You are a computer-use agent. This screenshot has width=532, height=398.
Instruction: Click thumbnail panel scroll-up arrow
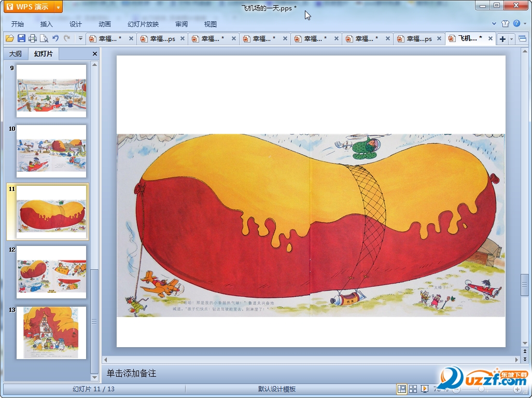[95, 64]
